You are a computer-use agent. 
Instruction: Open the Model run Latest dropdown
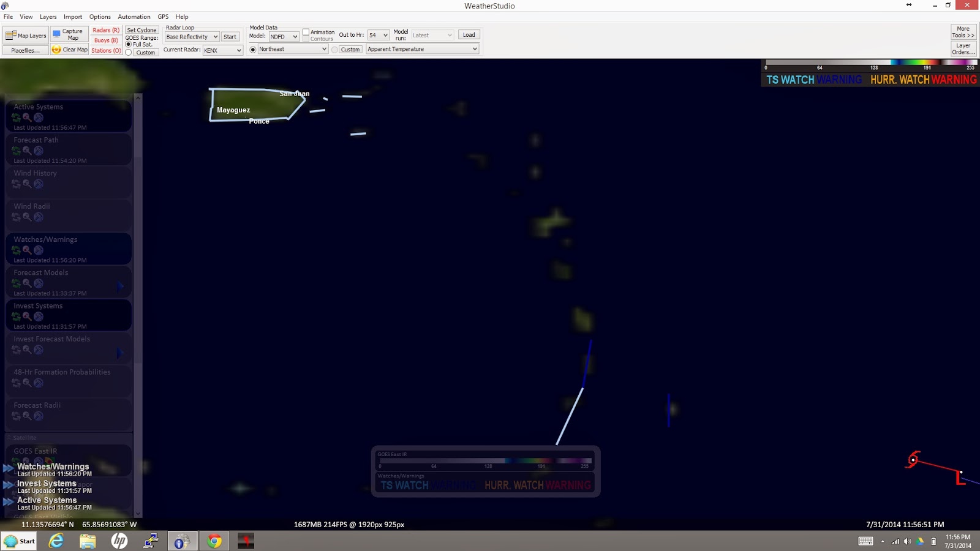pyautogui.click(x=432, y=35)
